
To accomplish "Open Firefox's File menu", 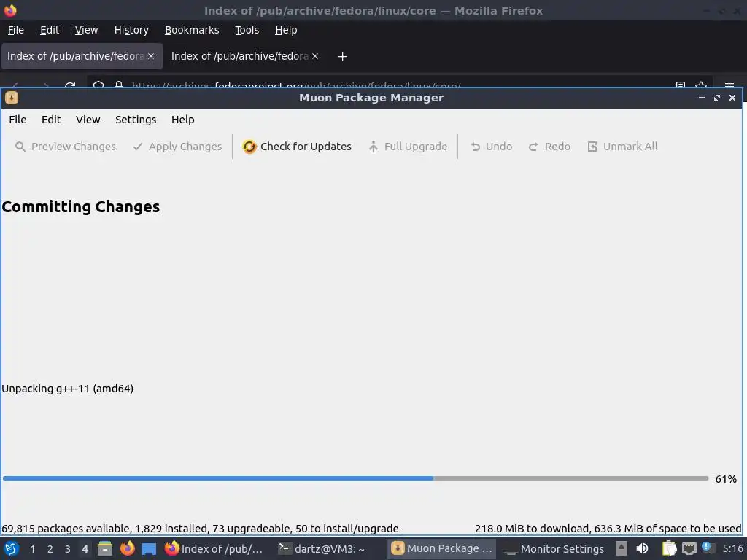I will click(x=16, y=30).
